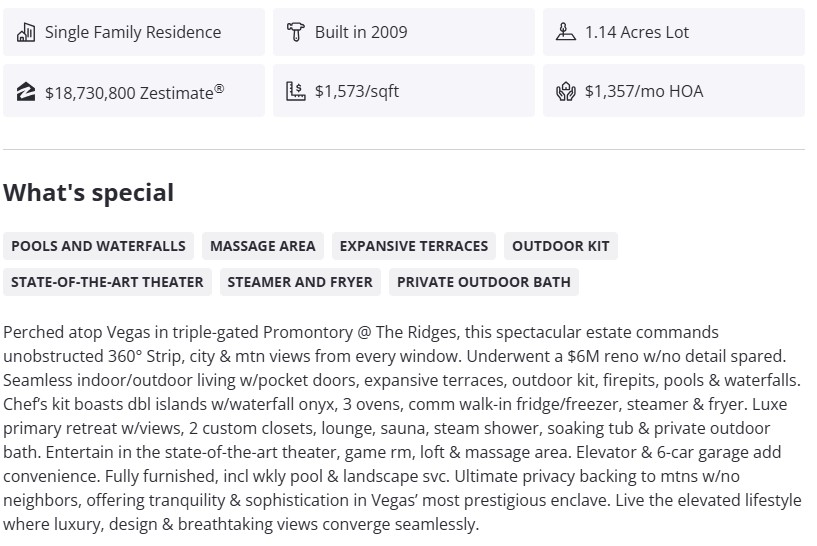
Task: Click the $1,357/mo HOA fact box
Action: [x=673, y=91]
